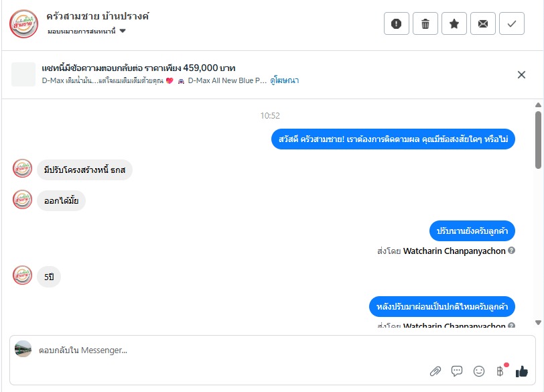Click the customer name header ครัวสามชาย บ้านปรางค์

(98, 16)
